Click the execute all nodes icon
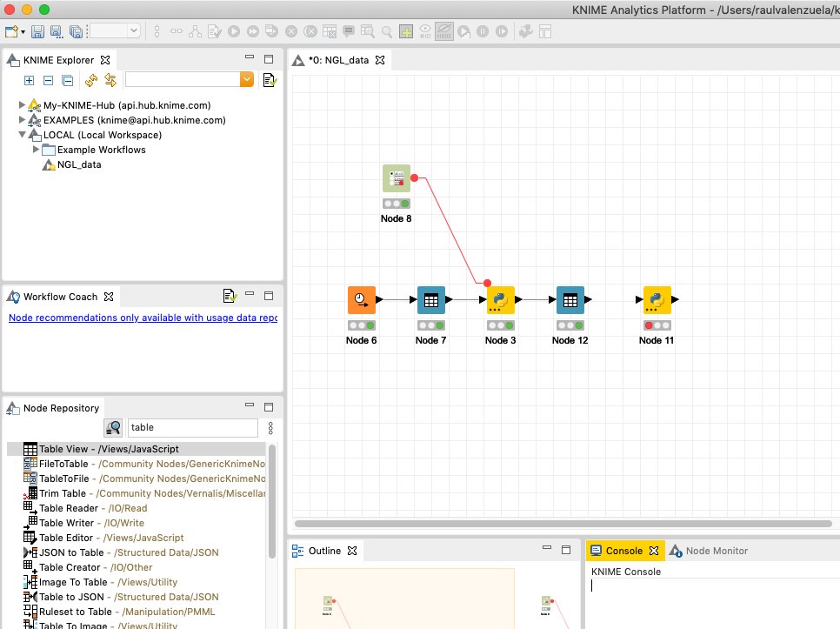The height and width of the screenshot is (629, 840). (x=253, y=31)
